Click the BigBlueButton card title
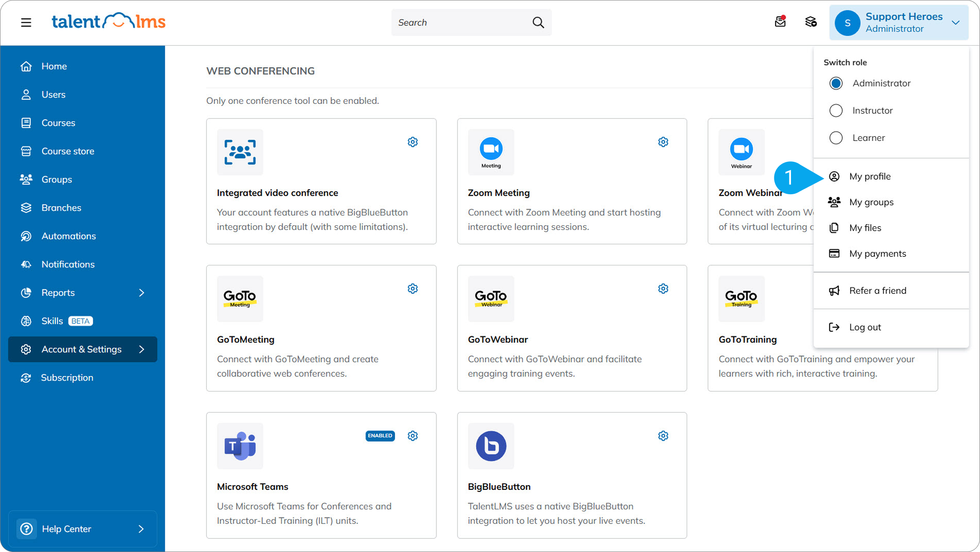The height and width of the screenshot is (552, 980). coord(499,486)
